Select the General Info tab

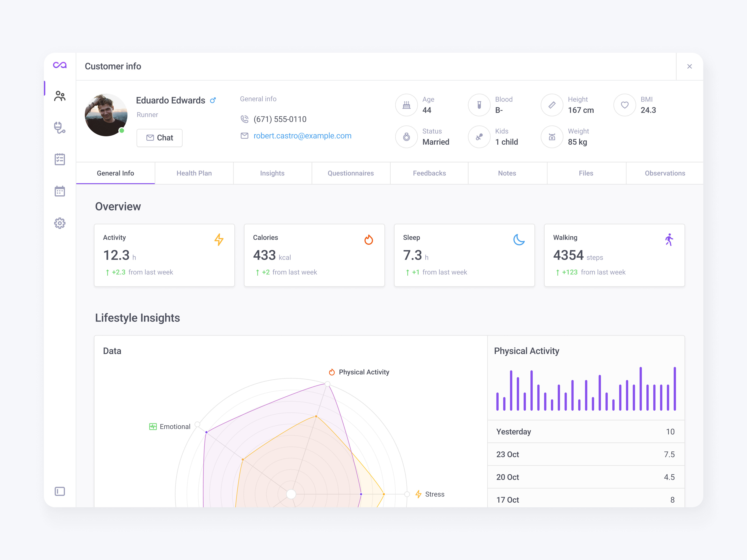coord(116,173)
